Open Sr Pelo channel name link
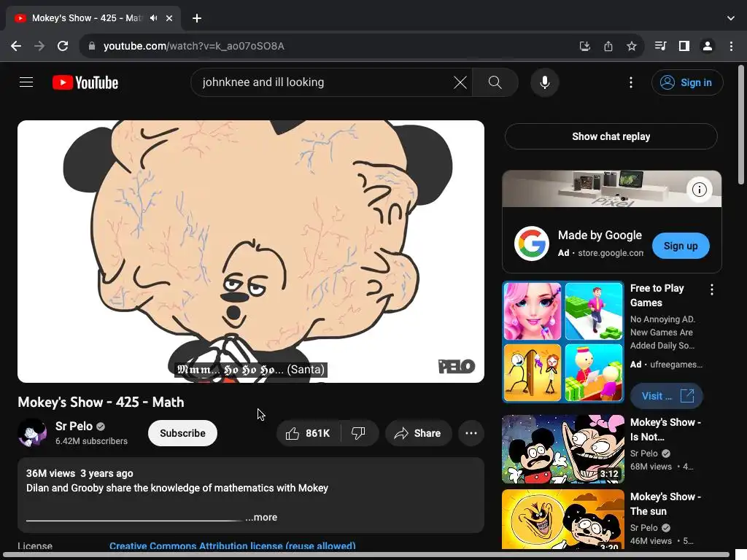Image resolution: width=747 pixels, height=560 pixels. 74,426
